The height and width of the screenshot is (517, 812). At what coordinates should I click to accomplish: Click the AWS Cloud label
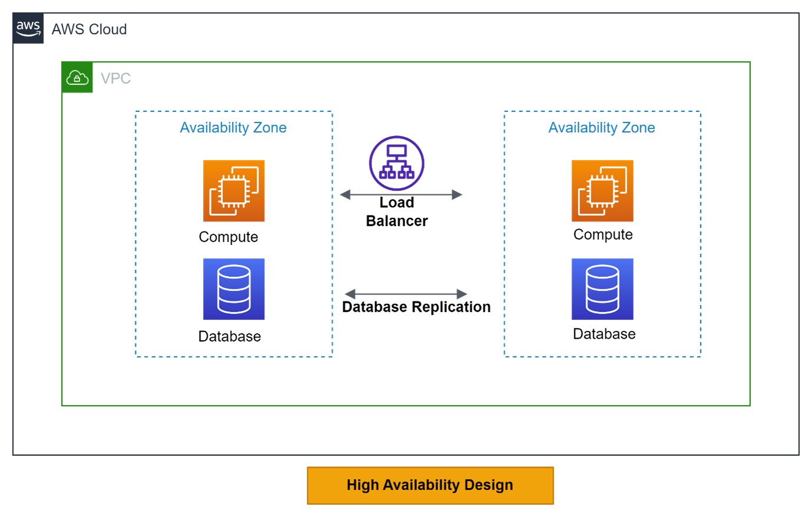[x=90, y=29]
